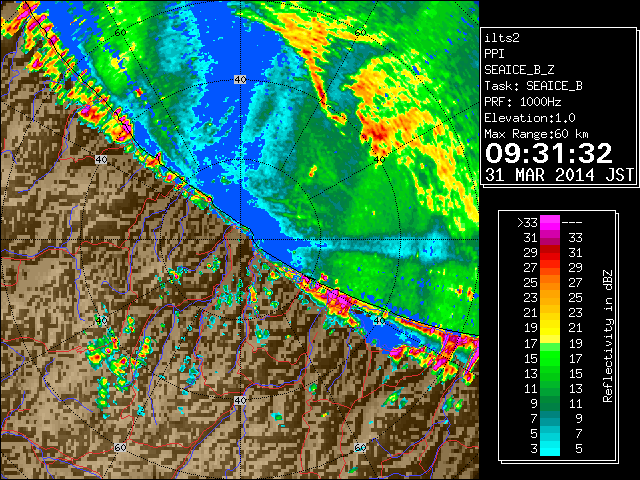Click the 'Reflectivity in dBZ' legend title

click(x=608, y=336)
